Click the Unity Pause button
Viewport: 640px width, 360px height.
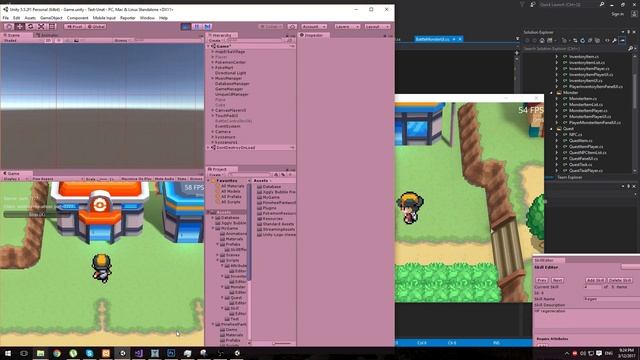click(197, 27)
